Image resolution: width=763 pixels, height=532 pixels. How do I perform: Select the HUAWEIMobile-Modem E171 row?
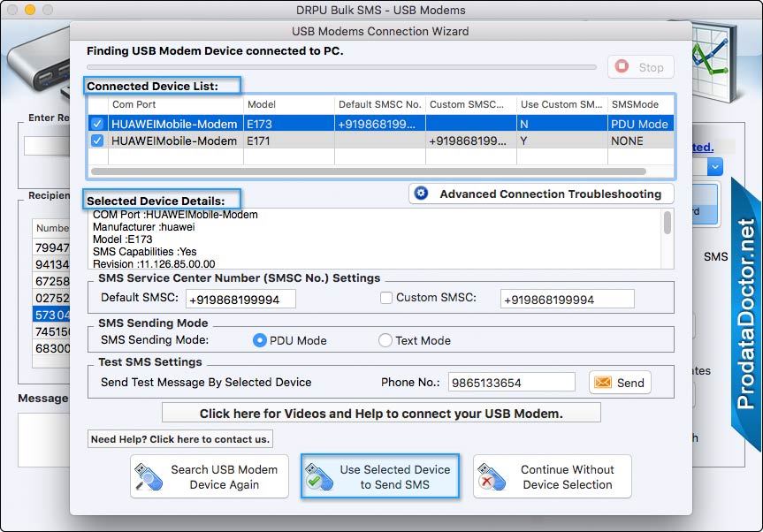381,141
